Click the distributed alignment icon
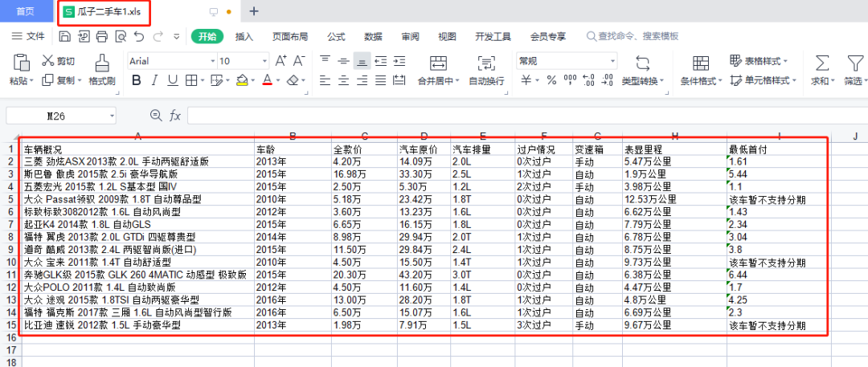The height and width of the screenshot is (367, 868). click(399, 81)
